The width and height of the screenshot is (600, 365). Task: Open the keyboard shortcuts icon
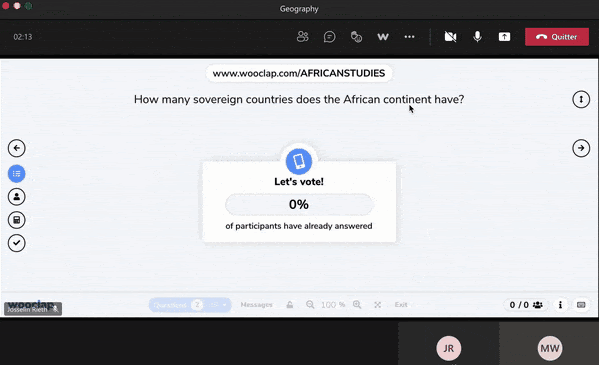[581, 305]
